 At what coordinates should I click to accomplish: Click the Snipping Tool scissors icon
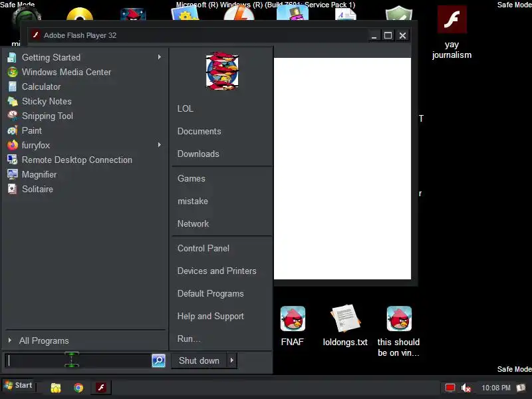click(x=13, y=116)
